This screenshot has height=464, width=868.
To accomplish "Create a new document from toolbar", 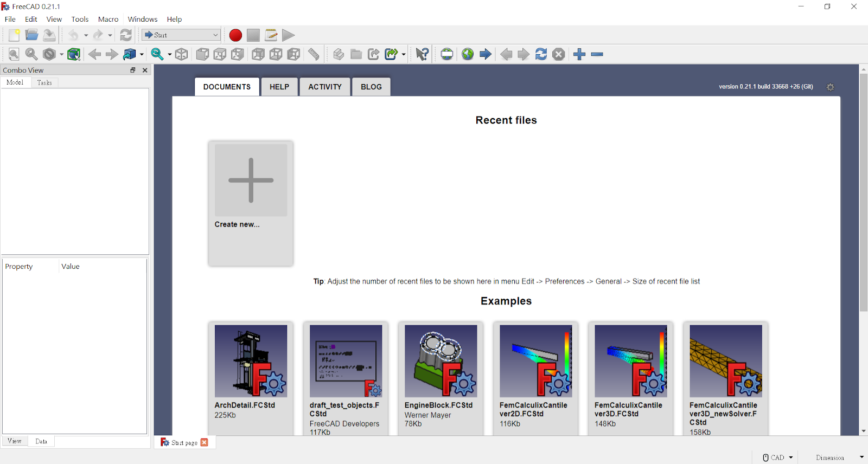I will point(14,35).
